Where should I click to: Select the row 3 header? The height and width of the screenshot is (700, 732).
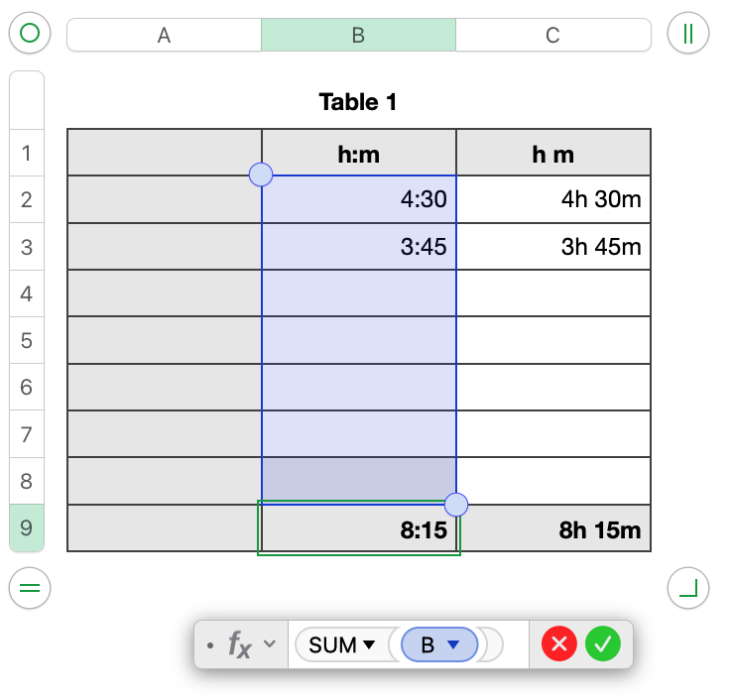[26, 247]
